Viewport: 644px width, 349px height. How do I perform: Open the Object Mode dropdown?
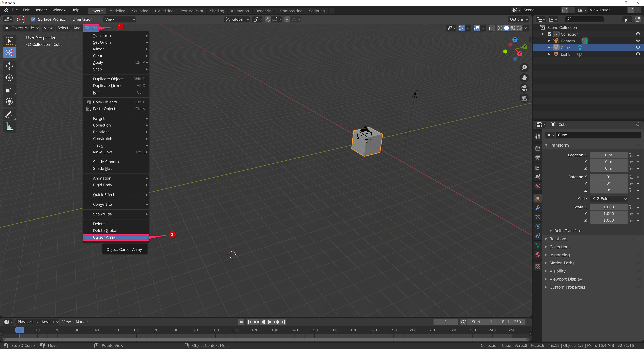coord(21,28)
